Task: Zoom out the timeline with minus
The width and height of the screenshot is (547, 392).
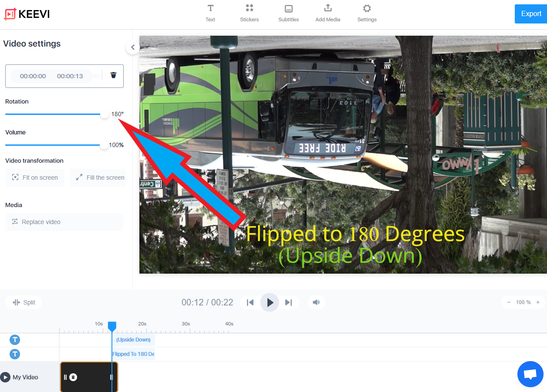Action: 509,302
